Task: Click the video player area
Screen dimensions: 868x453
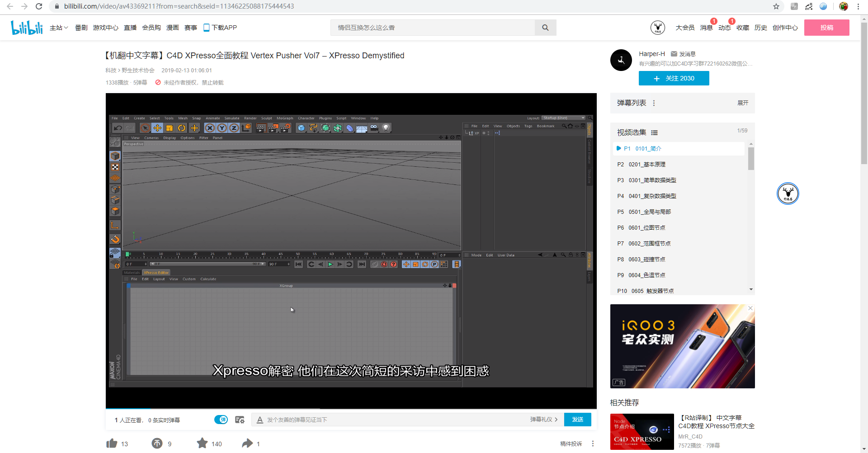Action: tap(351, 251)
